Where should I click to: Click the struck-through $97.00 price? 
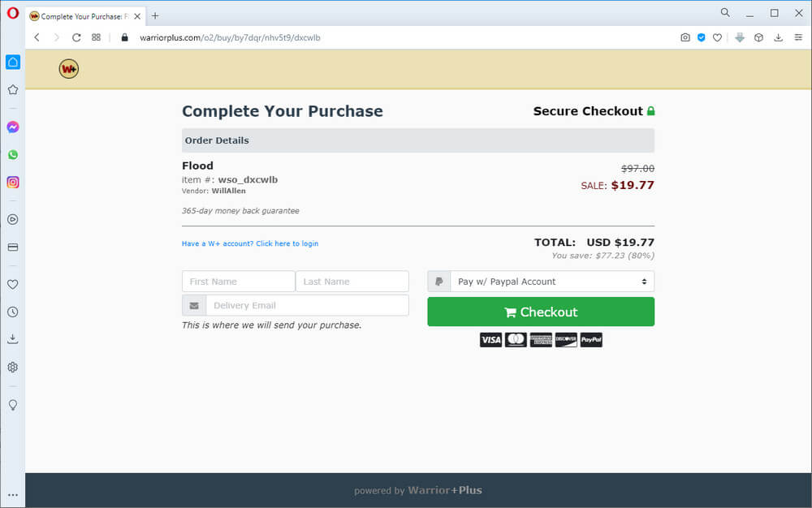(x=637, y=169)
